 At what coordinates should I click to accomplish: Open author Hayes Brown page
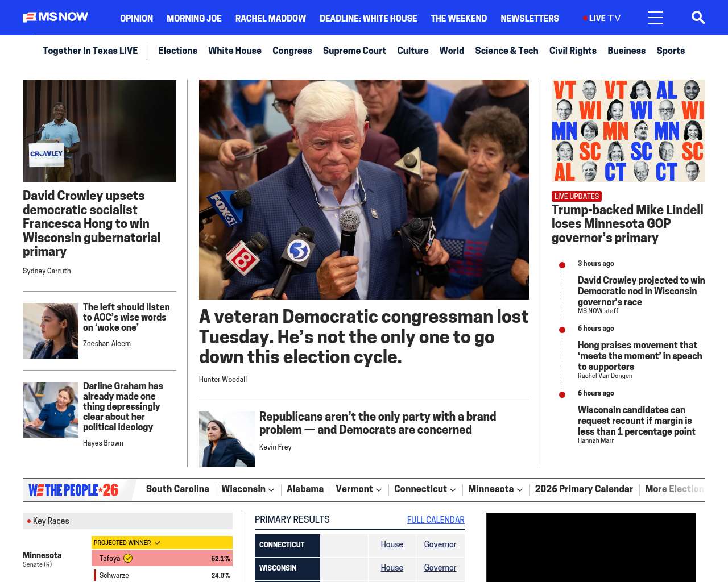(x=103, y=443)
